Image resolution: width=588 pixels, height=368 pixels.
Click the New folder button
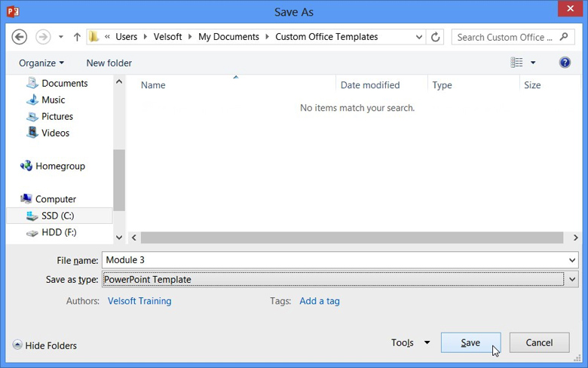[x=109, y=63]
